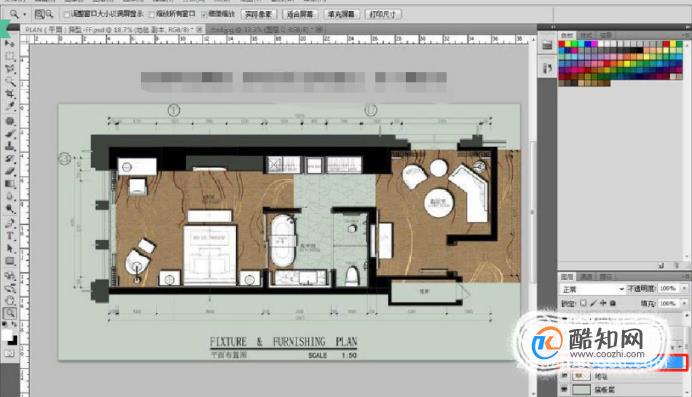The width and height of the screenshot is (692, 397).
Task: Select the Rectangular Marquee tool
Action: pyautogui.click(x=9, y=56)
